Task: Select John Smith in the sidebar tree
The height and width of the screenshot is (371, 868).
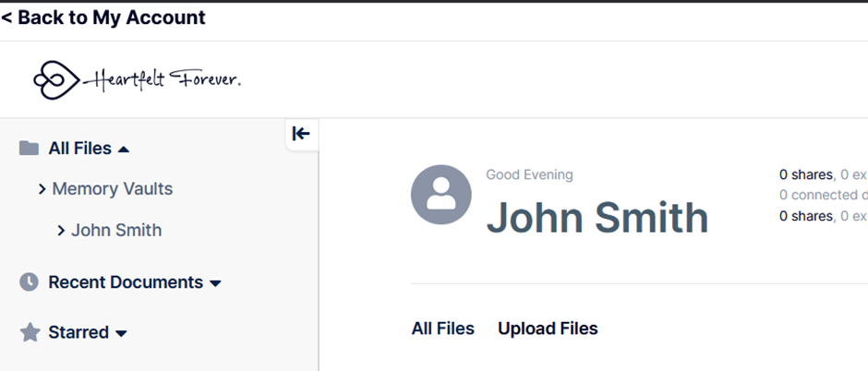Action: click(116, 231)
